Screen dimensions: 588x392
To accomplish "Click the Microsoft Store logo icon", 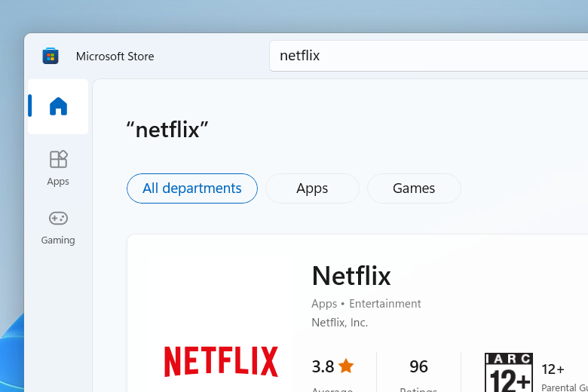I will click(x=51, y=56).
